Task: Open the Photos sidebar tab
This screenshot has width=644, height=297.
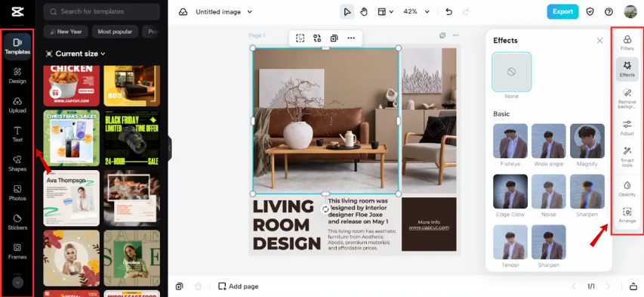Action: 17,193
